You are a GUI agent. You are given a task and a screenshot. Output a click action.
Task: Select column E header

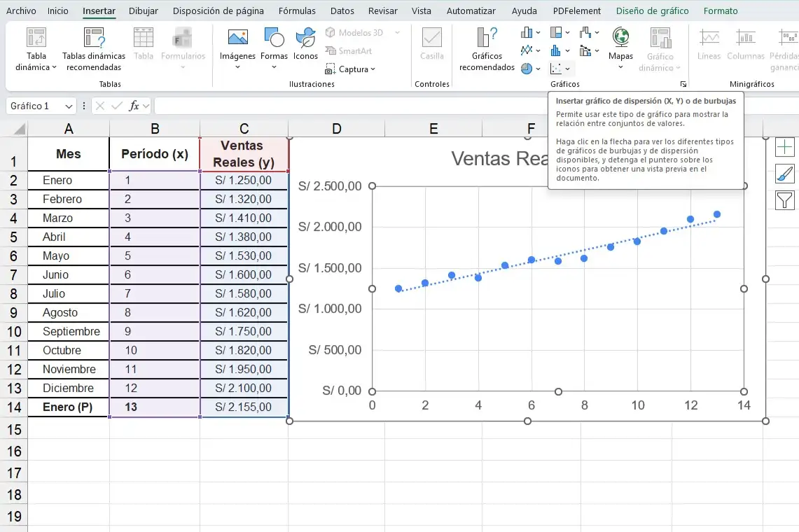(433, 129)
